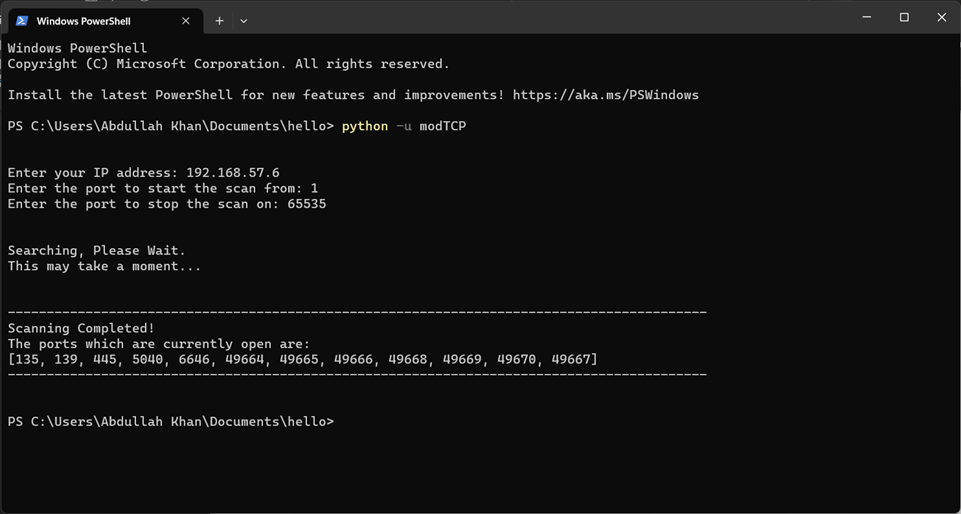This screenshot has width=961, height=514.
Task: Click the python -u modTCP command
Action: (x=404, y=126)
